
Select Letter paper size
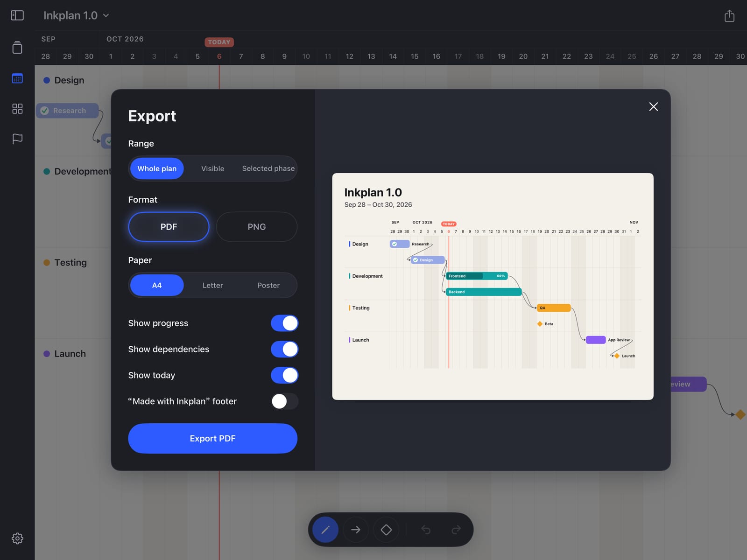click(213, 285)
